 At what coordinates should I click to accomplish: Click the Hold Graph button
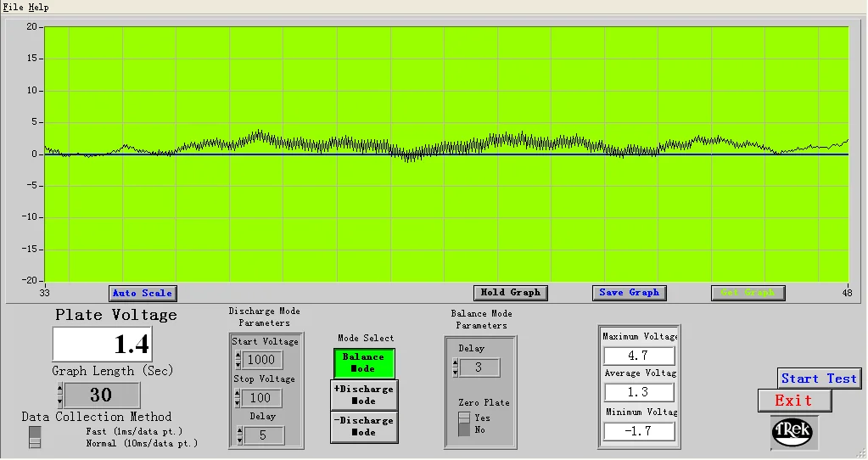[x=510, y=293]
